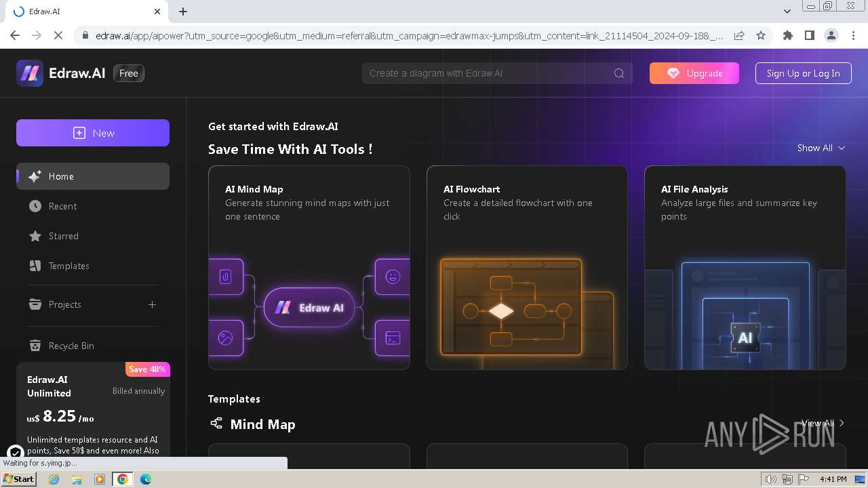Image resolution: width=868 pixels, height=488 pixels.
Task: Toggle Chrome side panel icon
Action: (x=810, y=35)
